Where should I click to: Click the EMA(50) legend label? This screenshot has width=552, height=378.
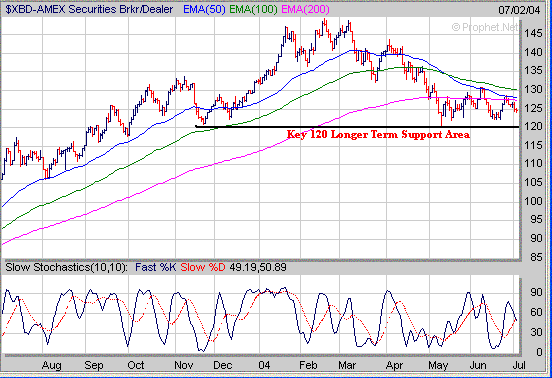[204, 10]
